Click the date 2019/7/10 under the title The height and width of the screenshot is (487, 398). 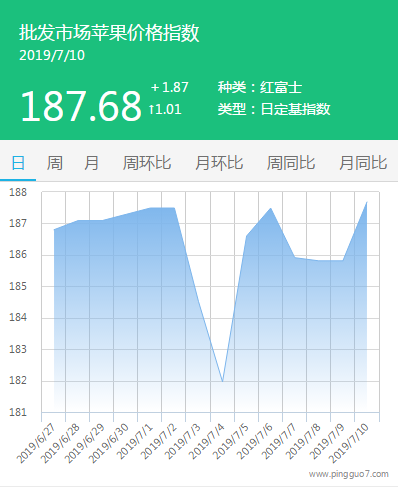tap(52, 55)
